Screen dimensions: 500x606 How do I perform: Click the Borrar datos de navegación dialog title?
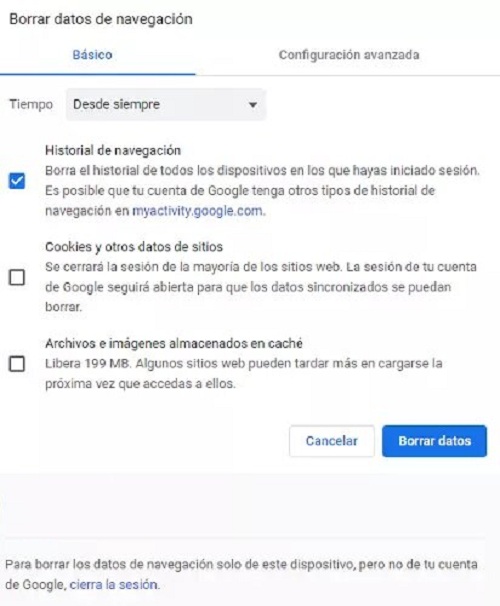click(x=101, y=19)
